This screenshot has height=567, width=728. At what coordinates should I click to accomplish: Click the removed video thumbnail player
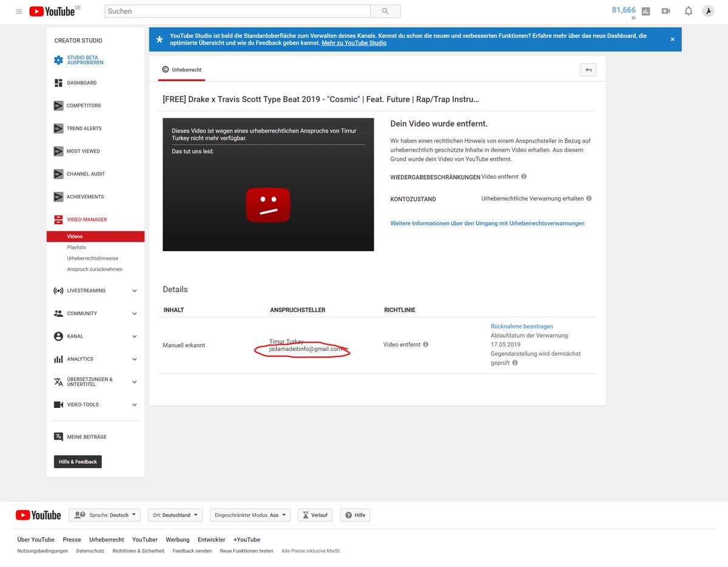point(268,185)
